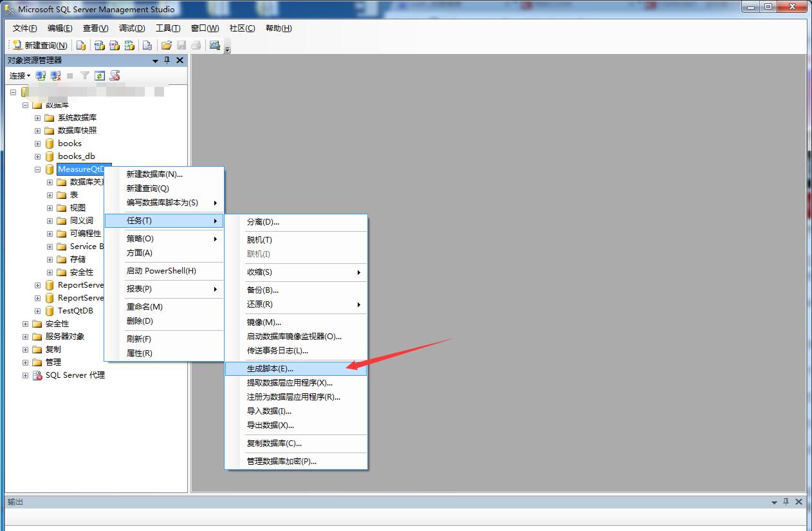Open the 帮助(H) menu
The height and width of the screenshot is (531, 812).
[279, 28]
